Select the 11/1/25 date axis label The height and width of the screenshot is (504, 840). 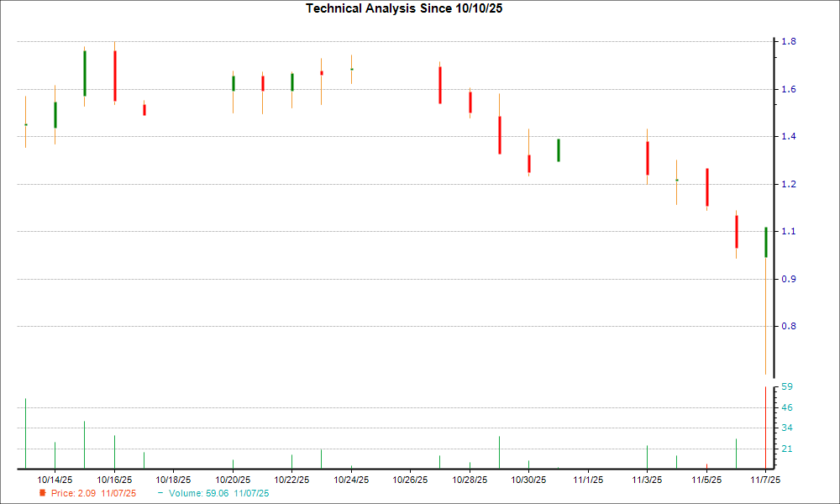[x=588, y=479]
